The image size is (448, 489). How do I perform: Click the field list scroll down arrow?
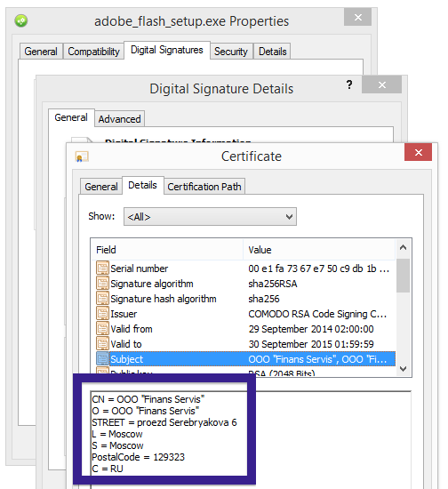tap(403, 369)
